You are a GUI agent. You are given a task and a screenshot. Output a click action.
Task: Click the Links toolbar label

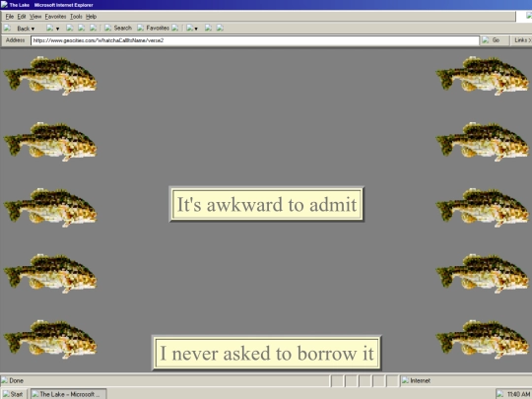pos(522,40)
